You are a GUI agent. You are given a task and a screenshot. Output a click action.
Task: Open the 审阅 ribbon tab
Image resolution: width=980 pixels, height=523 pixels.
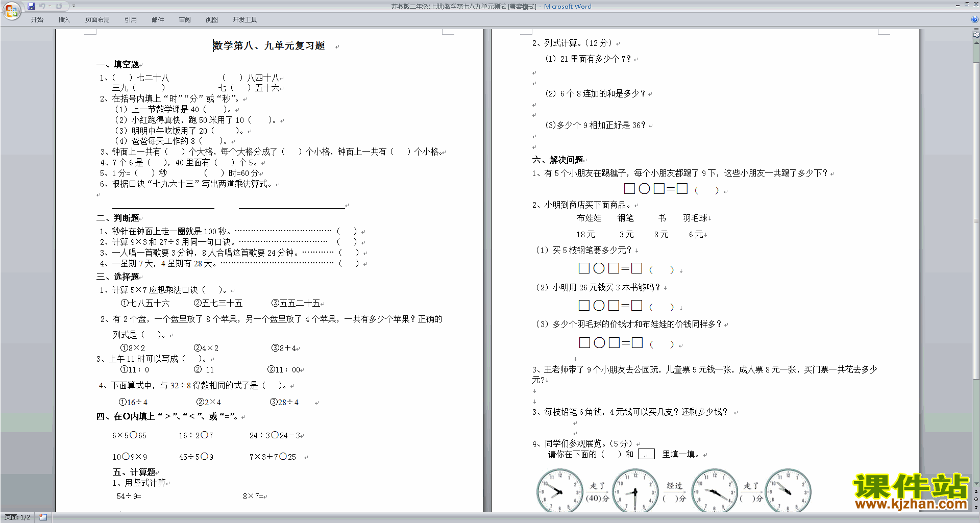point(185,19)
